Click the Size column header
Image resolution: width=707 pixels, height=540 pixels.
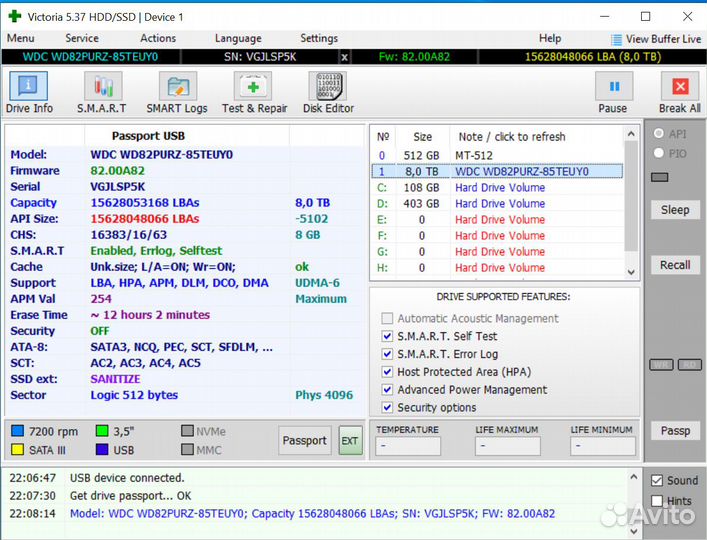click(422, 137)
